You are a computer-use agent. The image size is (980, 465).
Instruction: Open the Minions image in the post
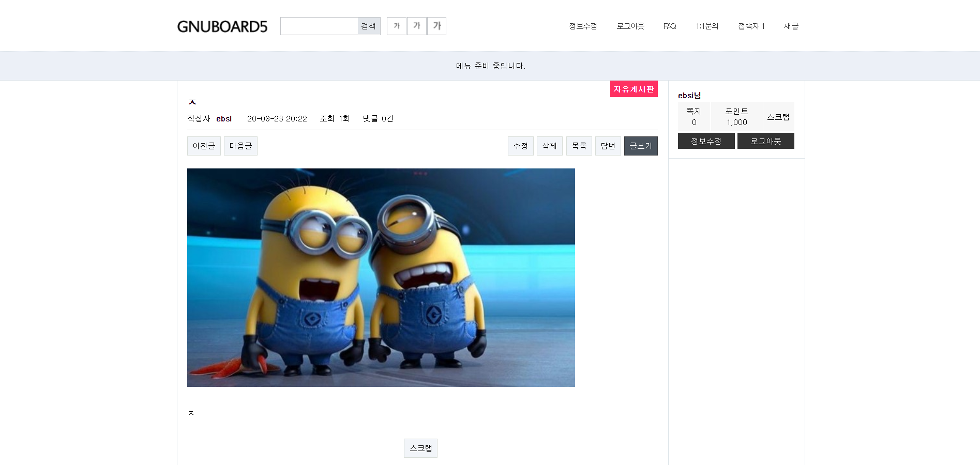click(381, 277)
